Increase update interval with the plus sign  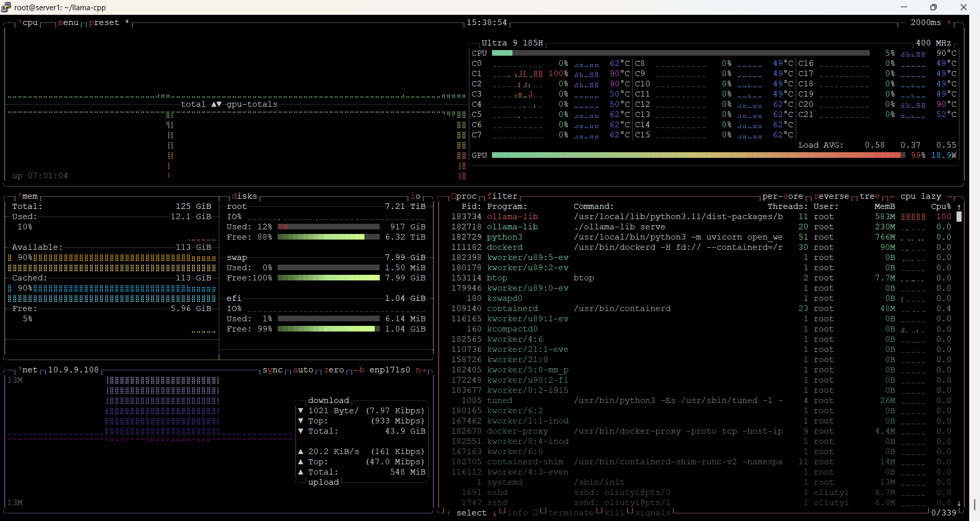coord(949,22)
